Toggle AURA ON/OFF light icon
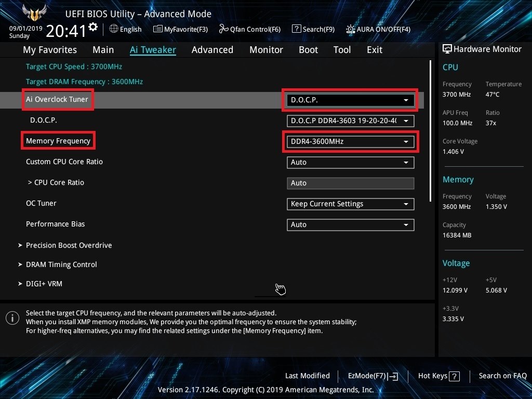The height and width of the screenshot is (399, 532). coord(351,29)
